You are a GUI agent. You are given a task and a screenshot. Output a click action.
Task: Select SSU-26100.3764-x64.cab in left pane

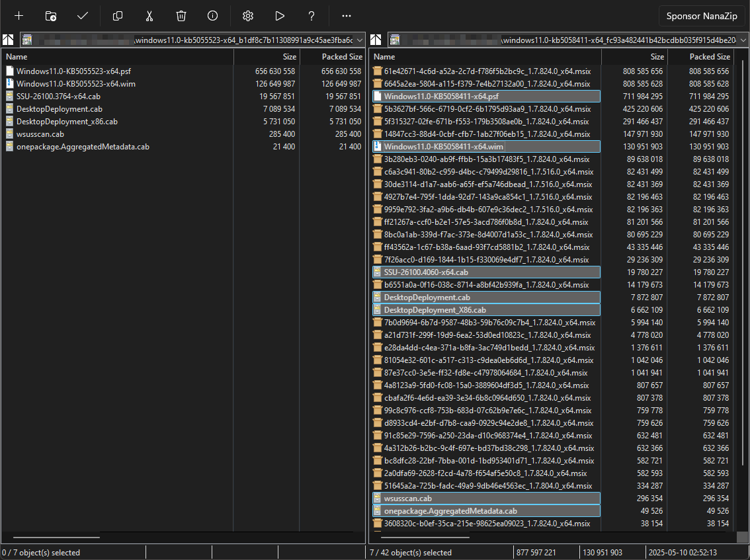tap(184, 96)
